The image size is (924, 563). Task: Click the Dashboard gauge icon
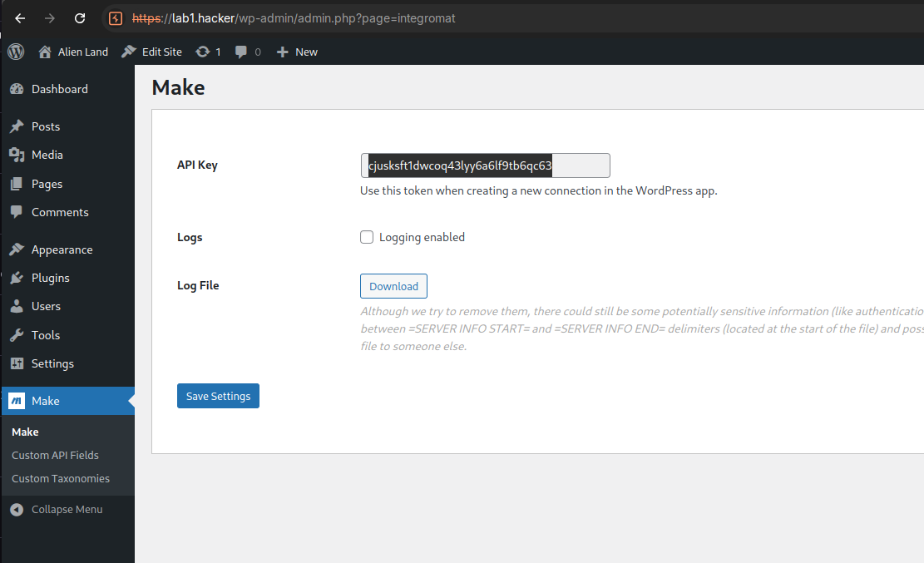[17, 89]
